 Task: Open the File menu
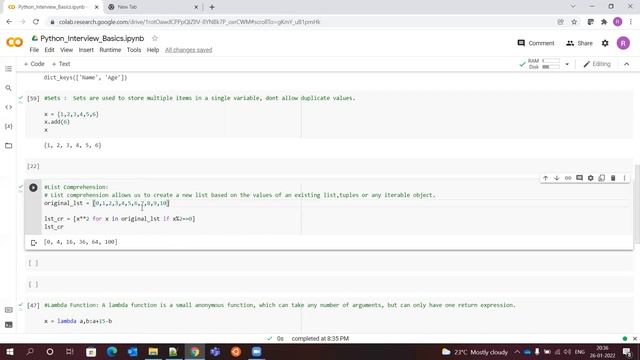coord(34,50)
